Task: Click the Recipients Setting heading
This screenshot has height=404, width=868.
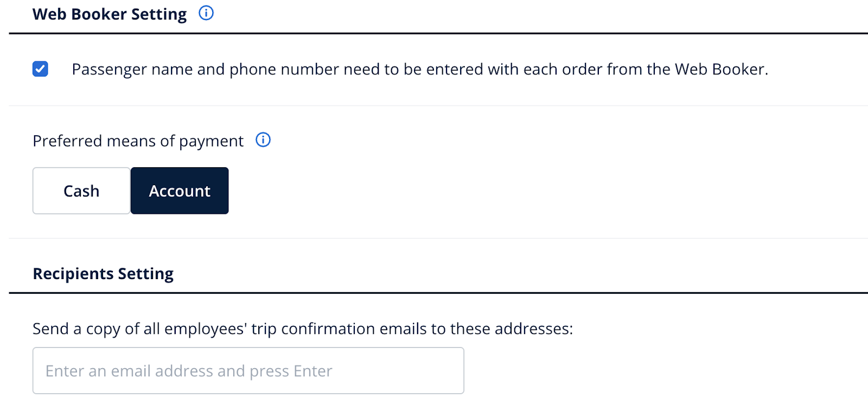Action: tap(103, 274)
